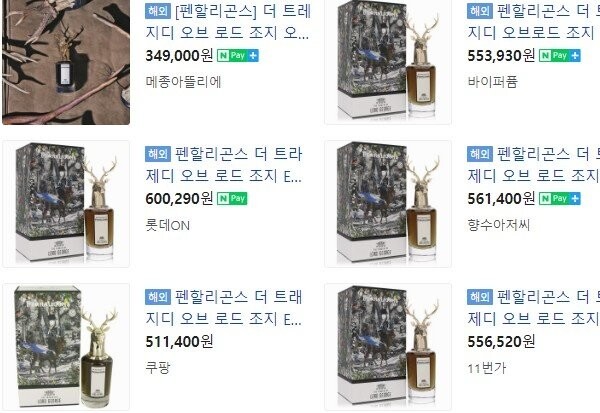Image resolution: width=600 pixels, height=413 pixels.
Task: Click the N Pay badge beside 600,290원
Action: pos(232,199)
